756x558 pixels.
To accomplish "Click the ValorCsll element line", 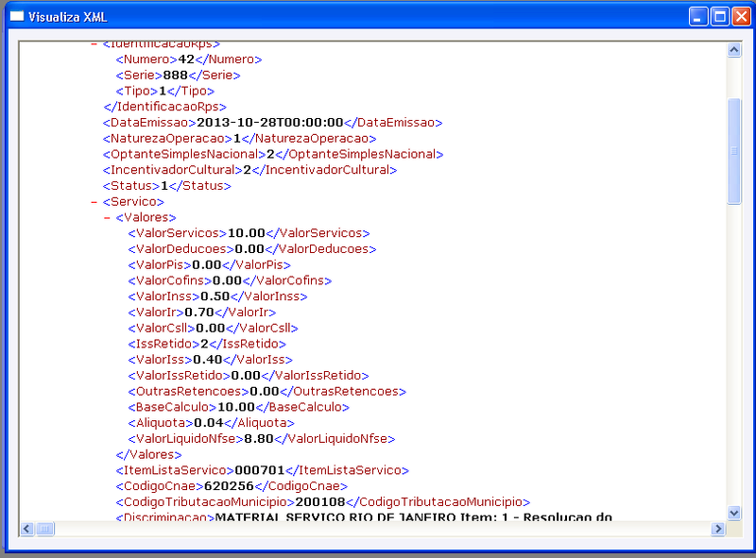I will [214, 329].
